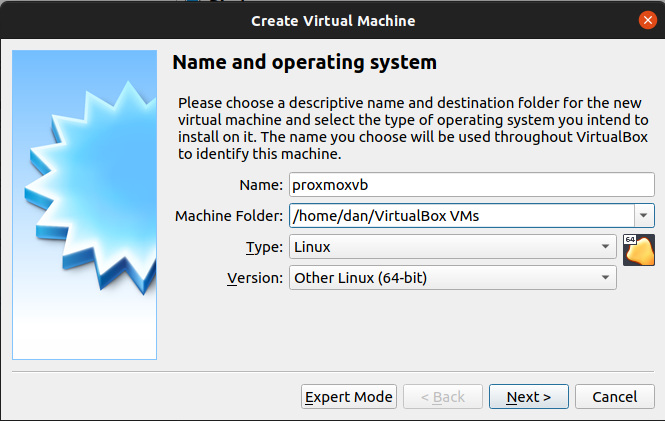Image resolution: width=665 pixels, height=421 pixels.
Task: Click the Machine Folder label
Action: click(x=229, y=216)
